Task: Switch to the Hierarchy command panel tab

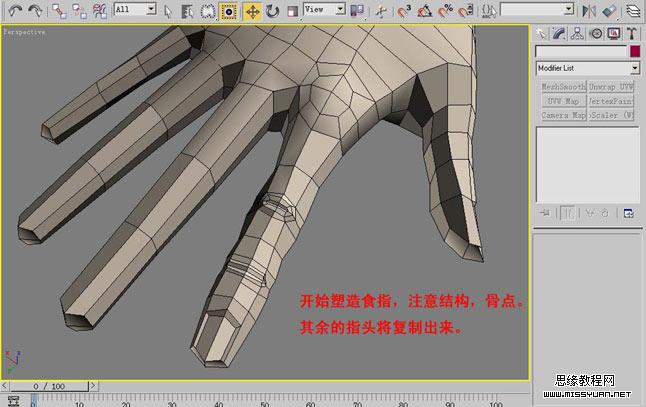Action: (x=577, y=33)
